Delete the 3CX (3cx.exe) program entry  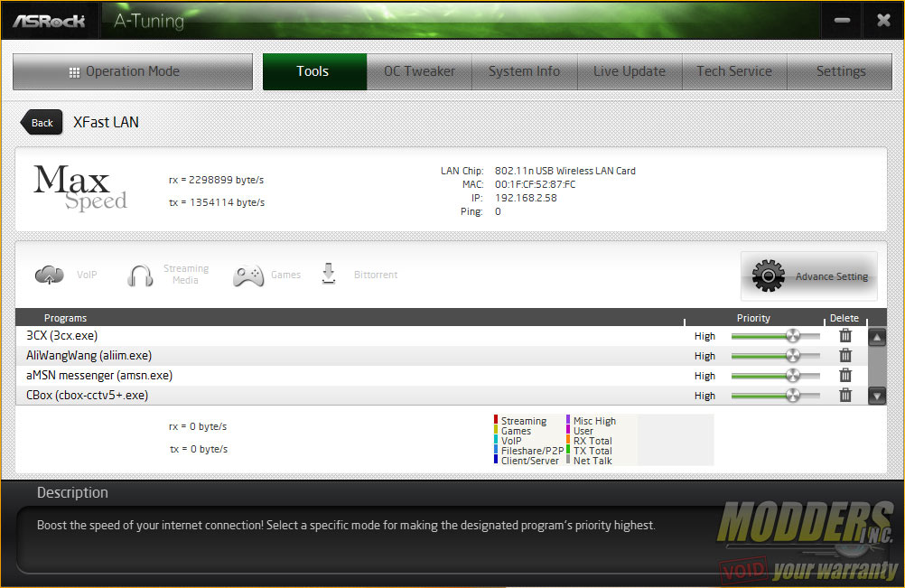point(845,335)
